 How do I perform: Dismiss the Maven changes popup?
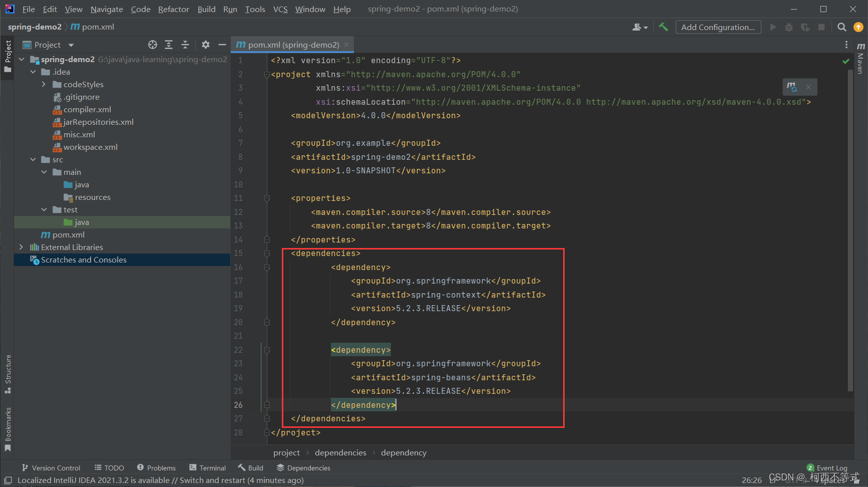808,87
